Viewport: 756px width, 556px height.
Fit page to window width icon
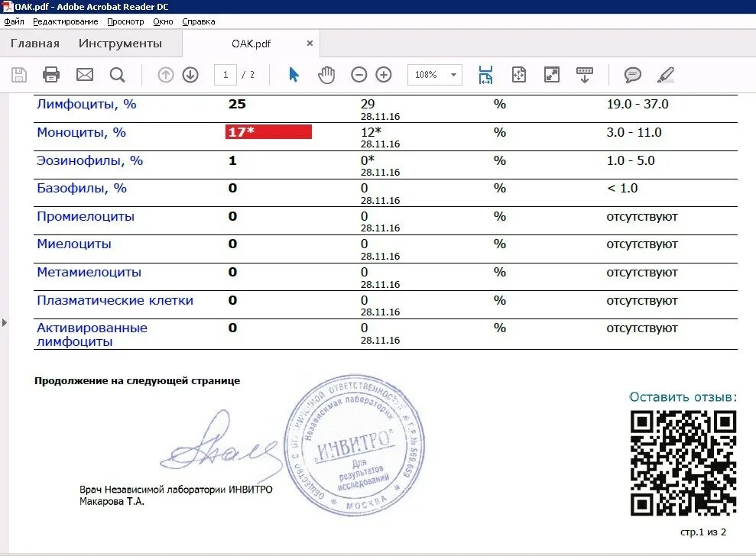485,75
